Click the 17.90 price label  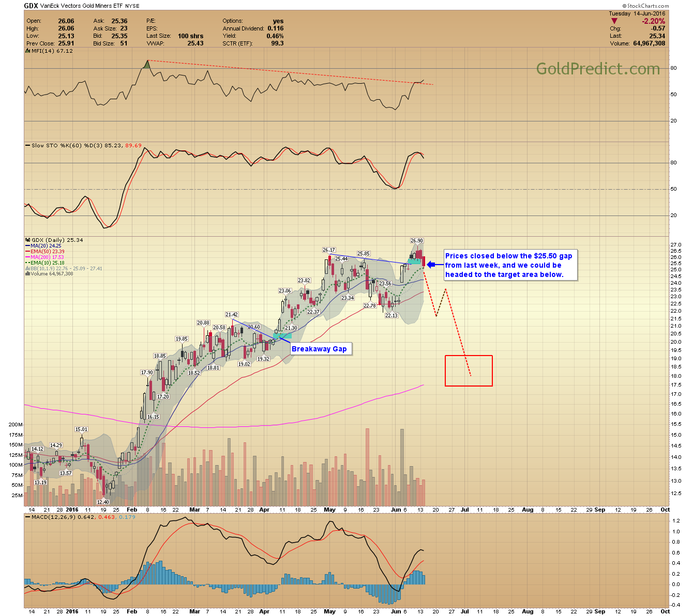[147, 373]
